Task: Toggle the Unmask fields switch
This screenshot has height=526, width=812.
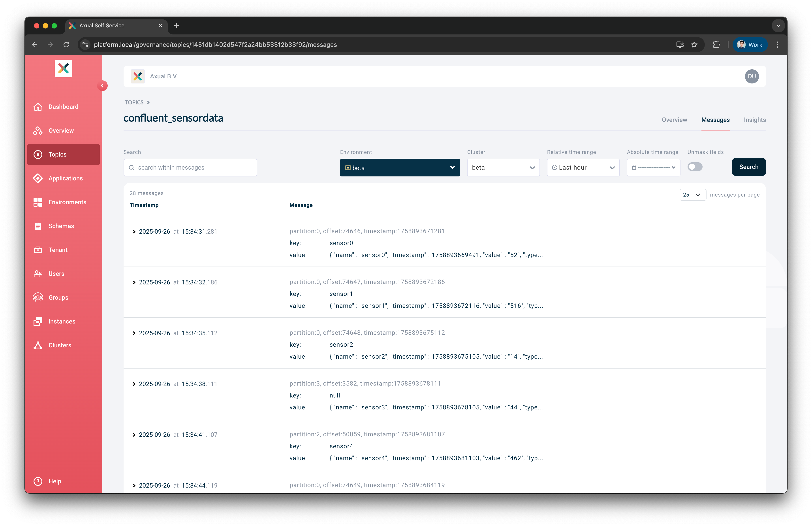Action: (695, 167)
